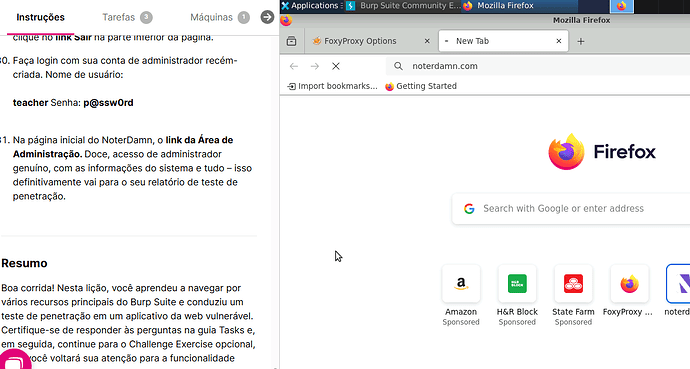Click the username text teacher
Screen dimensions: 690x369
point(30,102)
